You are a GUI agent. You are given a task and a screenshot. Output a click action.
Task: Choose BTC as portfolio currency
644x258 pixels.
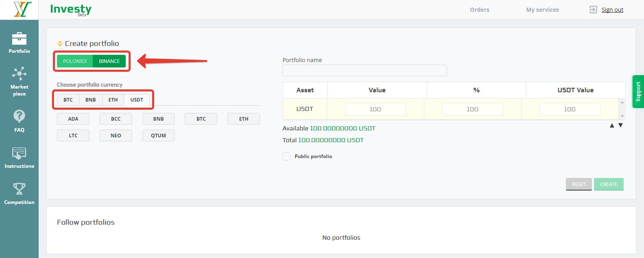coord(68,100)
